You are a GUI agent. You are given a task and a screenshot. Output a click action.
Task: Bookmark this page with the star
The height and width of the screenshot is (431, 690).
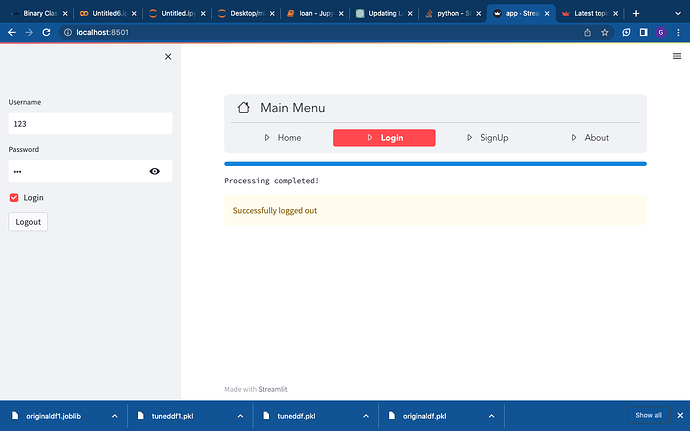(605, 32)
